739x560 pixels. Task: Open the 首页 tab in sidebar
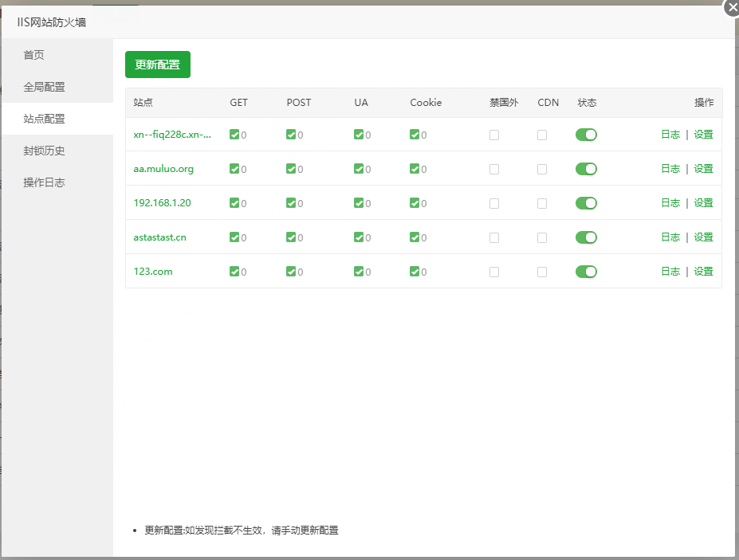tap(57, 55)
